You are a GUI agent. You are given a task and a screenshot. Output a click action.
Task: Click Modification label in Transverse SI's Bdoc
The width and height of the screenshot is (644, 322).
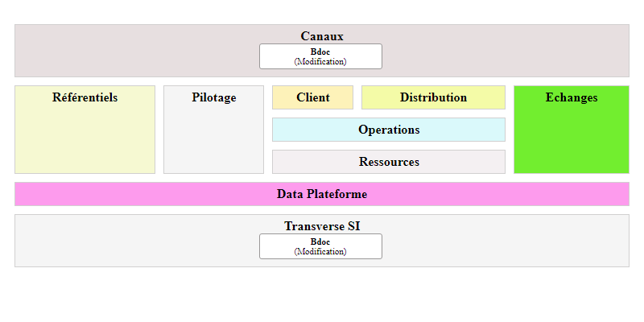pos(320,251)
